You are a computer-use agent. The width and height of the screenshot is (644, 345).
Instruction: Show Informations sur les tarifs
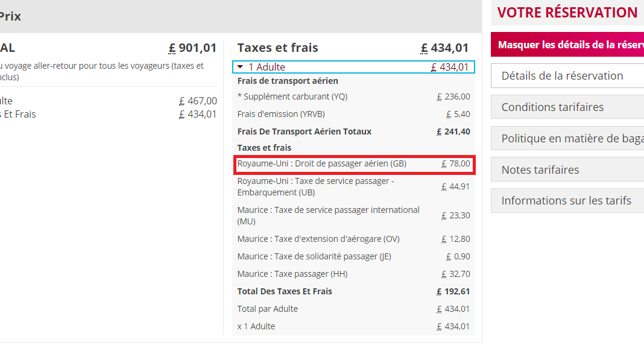pyautogui.click(x=566, y=201)
